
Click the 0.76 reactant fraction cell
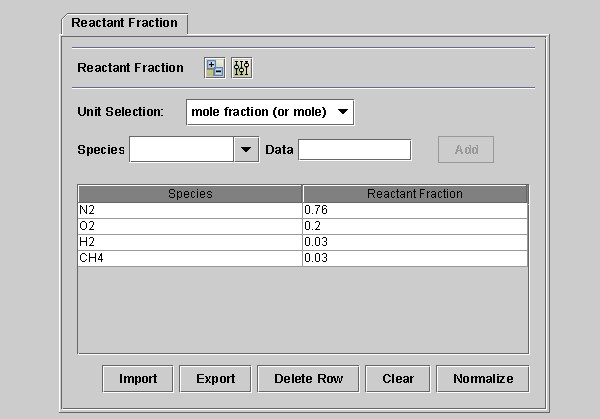[415, 210]
